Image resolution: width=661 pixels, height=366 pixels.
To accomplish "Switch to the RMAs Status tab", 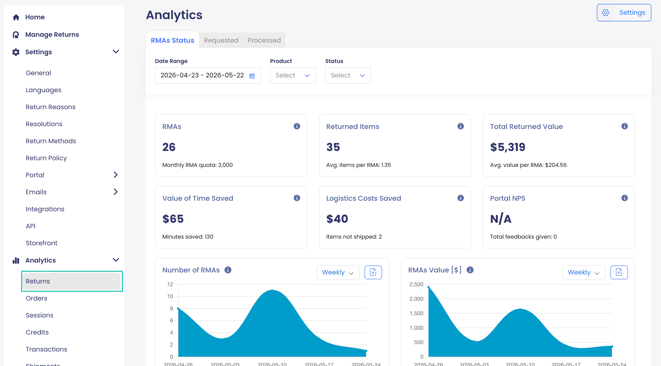I will point(172,40).
